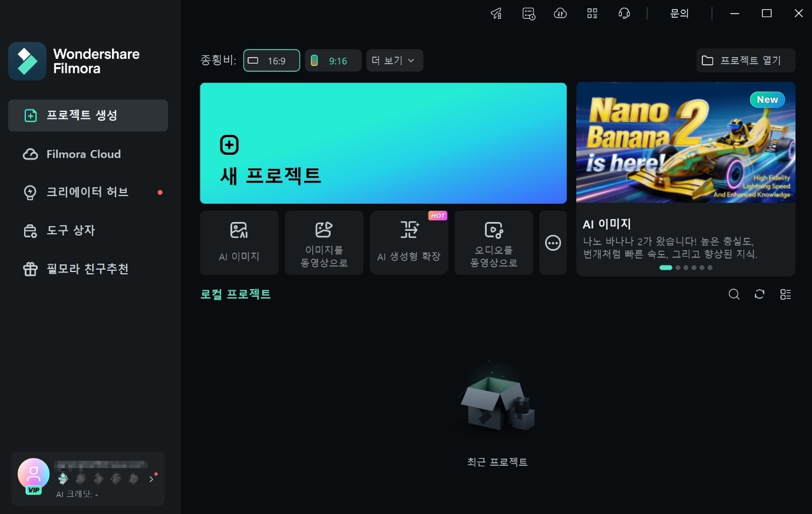Open Nano Banana 2 banner

[686, 142]
